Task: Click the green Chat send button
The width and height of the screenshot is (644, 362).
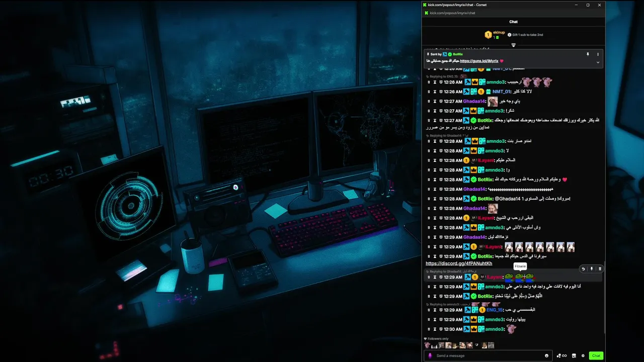Action: tap(596, 356)
